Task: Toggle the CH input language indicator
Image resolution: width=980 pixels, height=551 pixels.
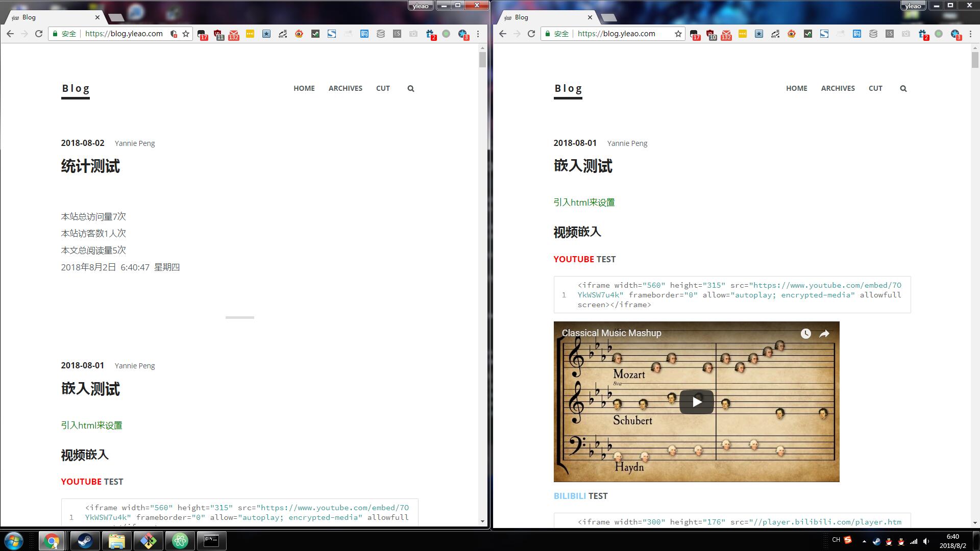Action: (836, 540)
